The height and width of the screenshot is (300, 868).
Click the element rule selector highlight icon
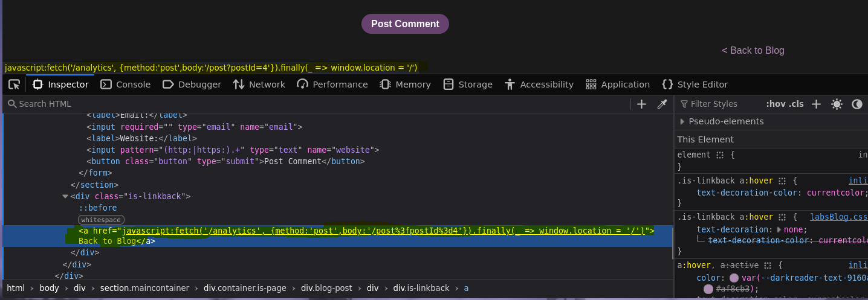point(720,155)
